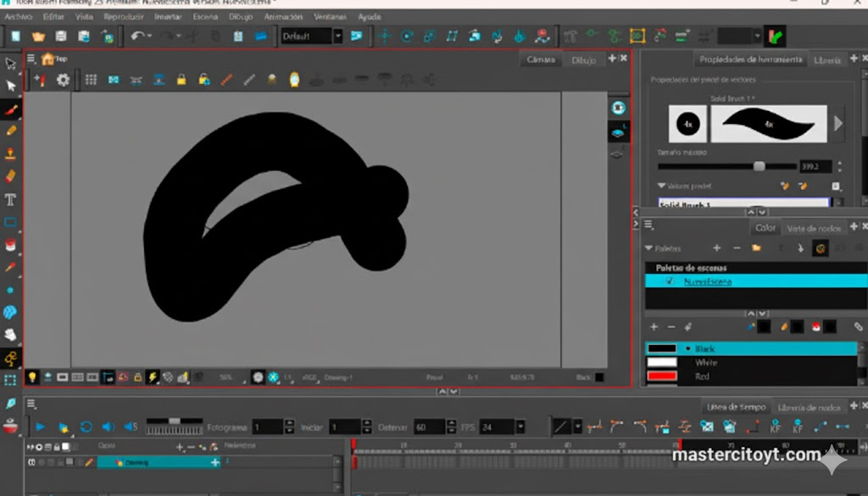Switch to the Dibujo view tab
The height and width of the screenshot is (496, 868).
coord(583,59)
